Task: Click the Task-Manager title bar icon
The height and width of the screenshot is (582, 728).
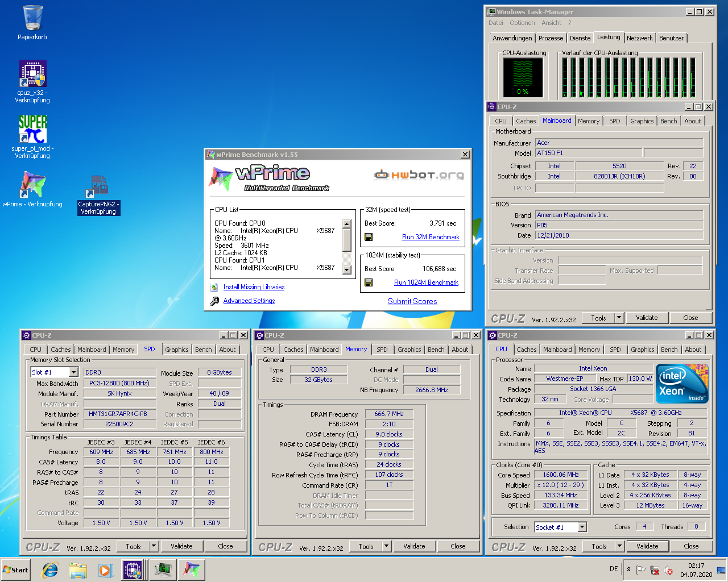Action: tap(491, 11)
